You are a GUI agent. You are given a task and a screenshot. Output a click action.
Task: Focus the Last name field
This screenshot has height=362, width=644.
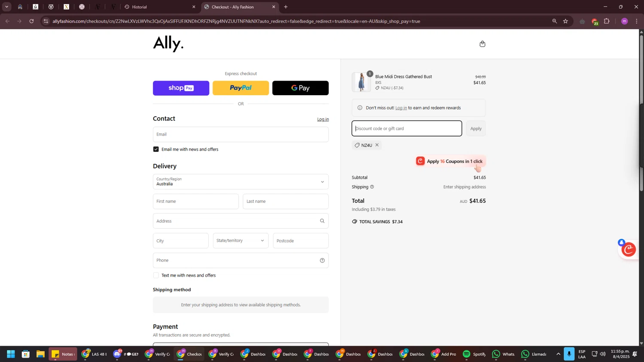[286, 202]
